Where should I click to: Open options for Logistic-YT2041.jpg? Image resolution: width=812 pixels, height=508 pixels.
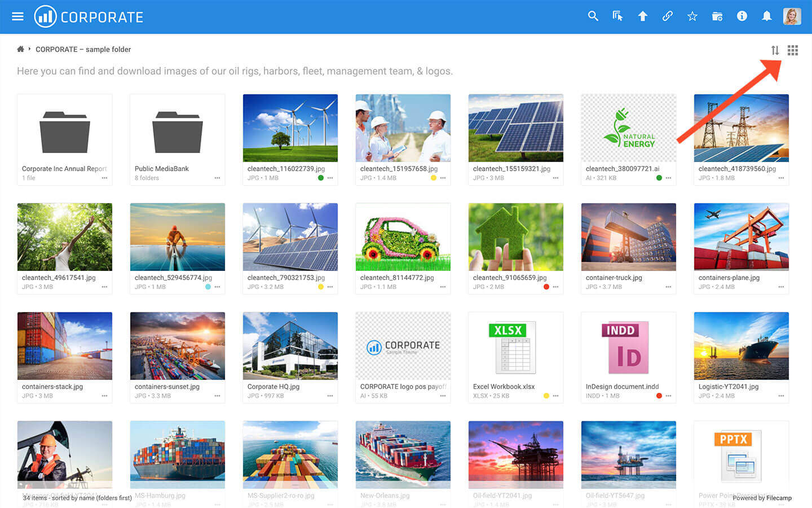(781, 396)
